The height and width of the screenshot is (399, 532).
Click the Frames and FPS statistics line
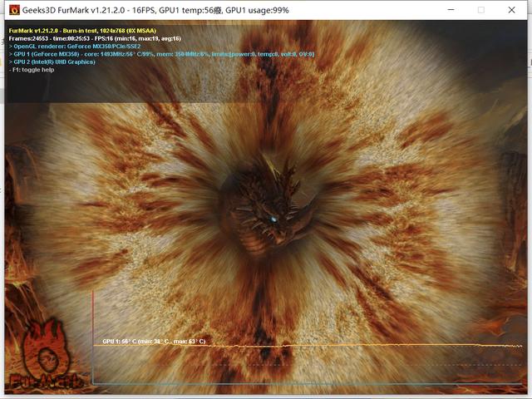pyautogui.click(x=94, y=37)
